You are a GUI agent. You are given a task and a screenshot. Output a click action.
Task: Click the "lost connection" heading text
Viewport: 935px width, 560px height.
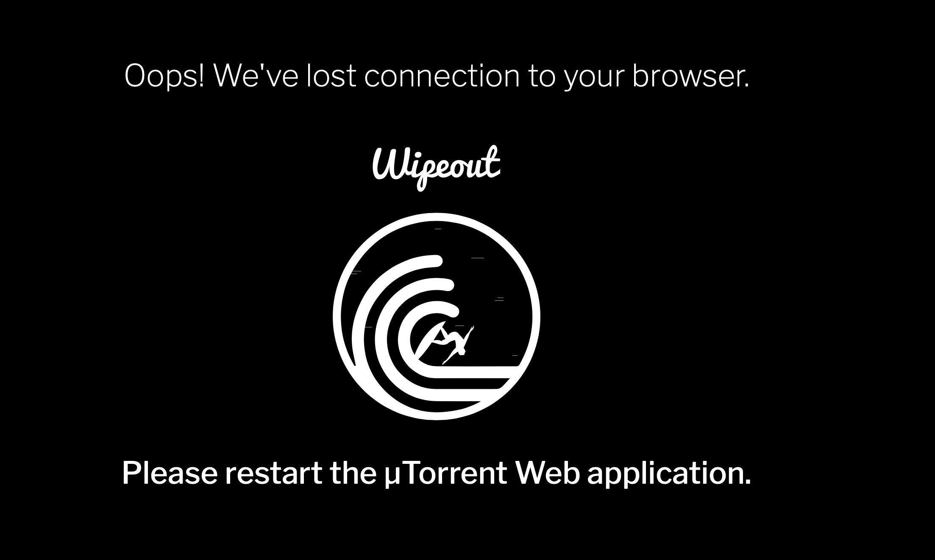[413, 76]
